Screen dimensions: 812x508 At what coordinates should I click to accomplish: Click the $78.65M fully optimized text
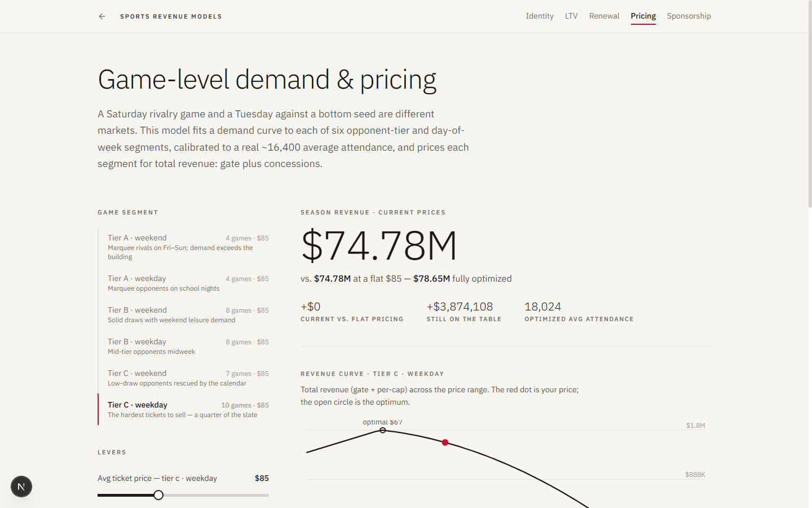(431, 278)
